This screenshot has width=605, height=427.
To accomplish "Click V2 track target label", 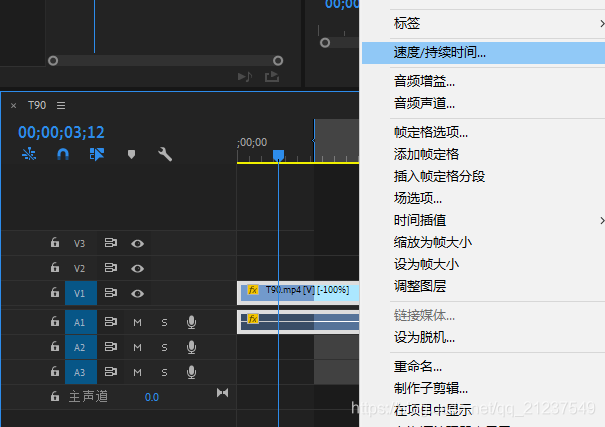I will pyautogui.click(x=79, y=268).
